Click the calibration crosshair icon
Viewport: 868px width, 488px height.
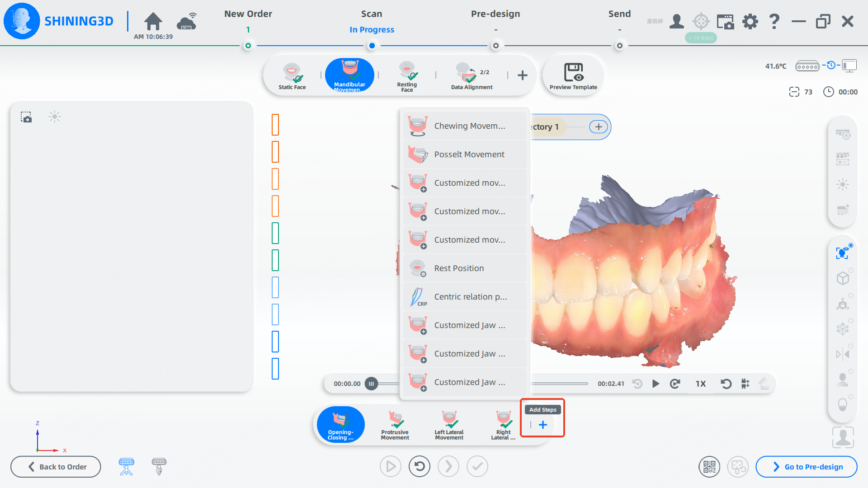click(x=701, y=21)
